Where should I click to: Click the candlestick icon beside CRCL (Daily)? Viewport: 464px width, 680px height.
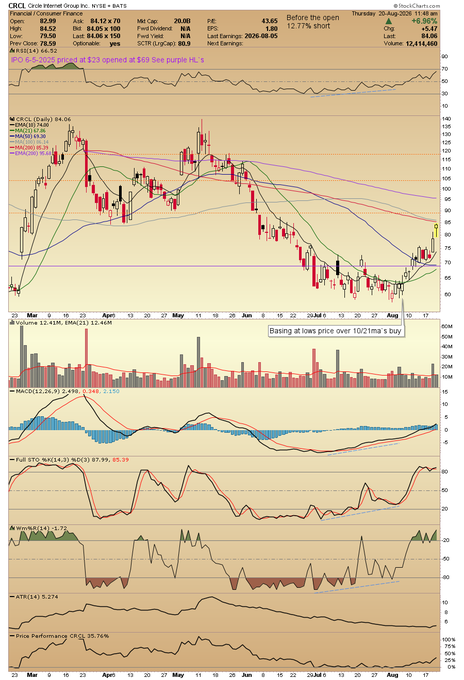click(12, 119)
